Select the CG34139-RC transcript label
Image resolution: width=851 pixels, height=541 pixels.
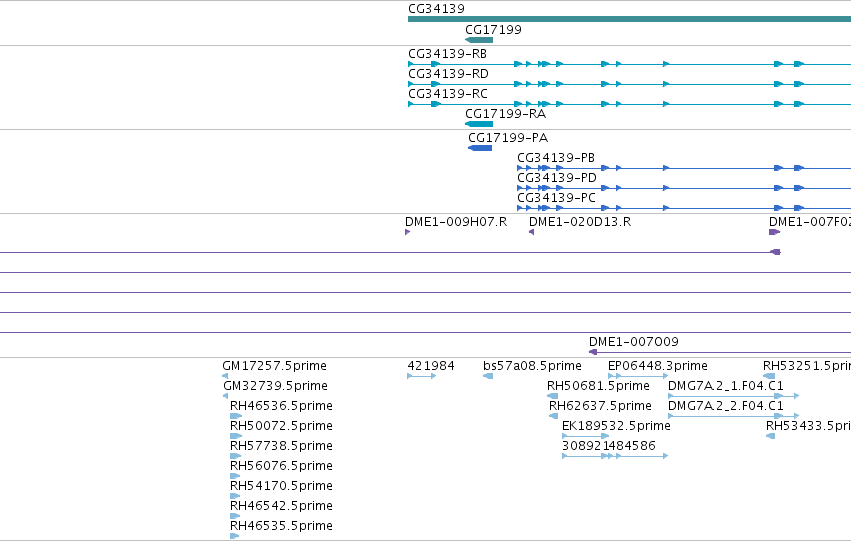(448, 94)
